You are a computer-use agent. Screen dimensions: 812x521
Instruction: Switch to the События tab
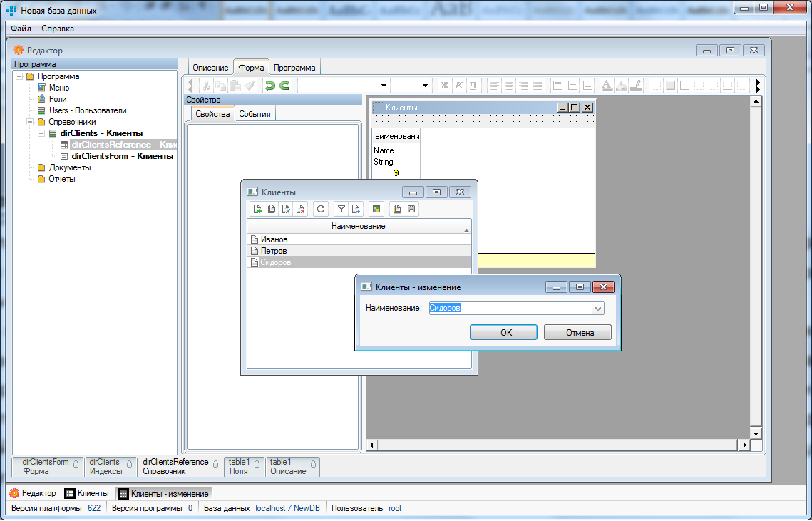coord(254,114)
